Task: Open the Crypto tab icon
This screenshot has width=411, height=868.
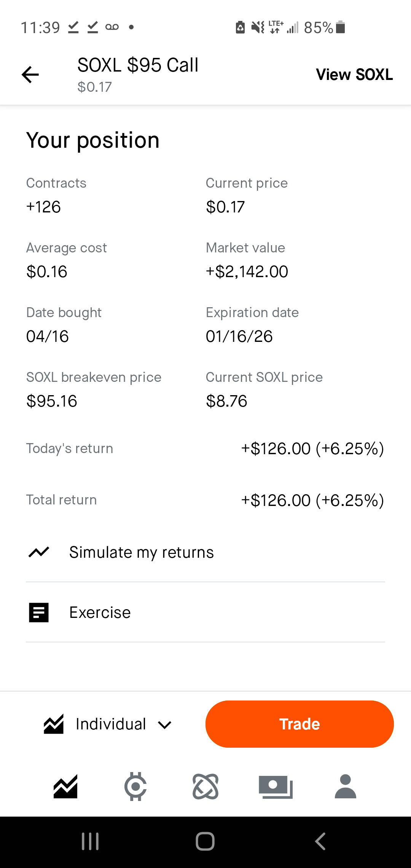Action: click(135, 787)
